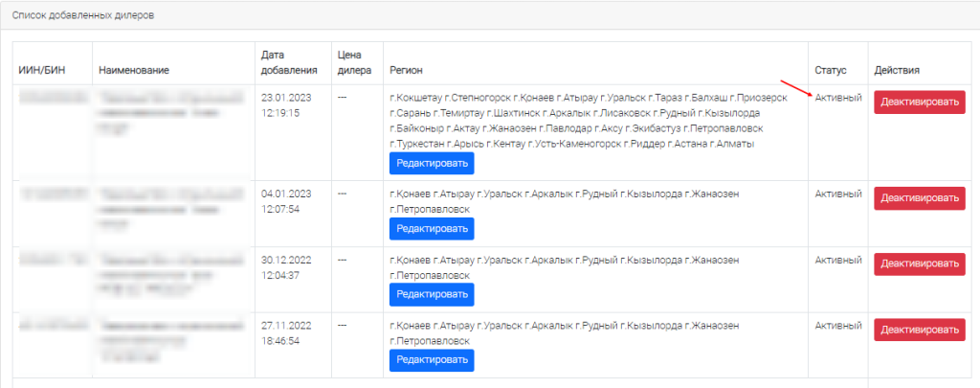Click Активный status in the 23.01.2023 row
The height and width of the screenshot is (388, 980).
click(838, 98)
